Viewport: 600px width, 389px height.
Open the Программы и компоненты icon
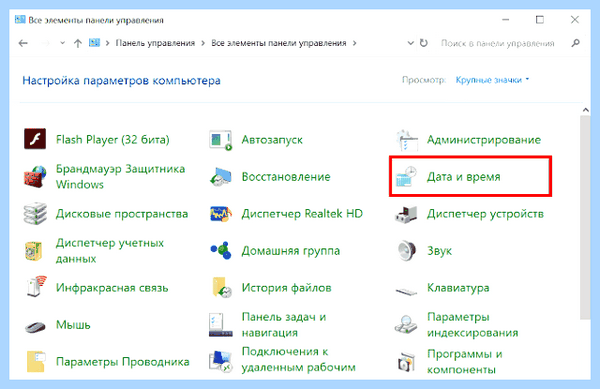coord(406,362)
